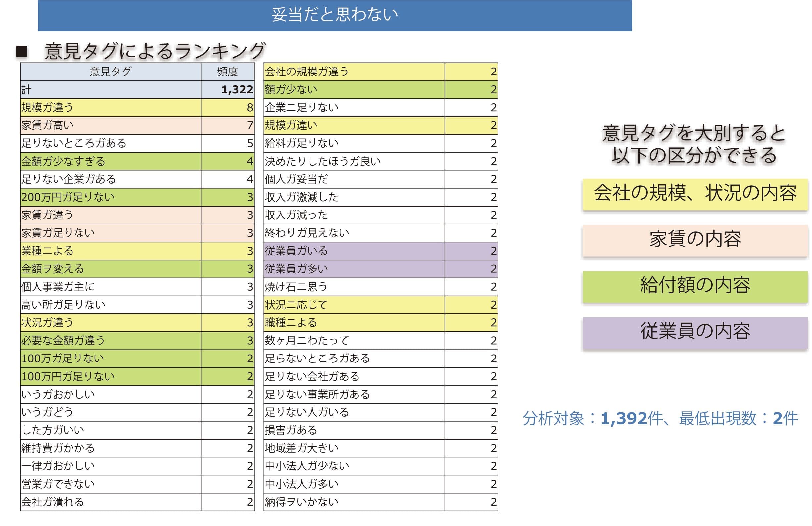Click the row 家賃ガ違う

click(137, 215)
